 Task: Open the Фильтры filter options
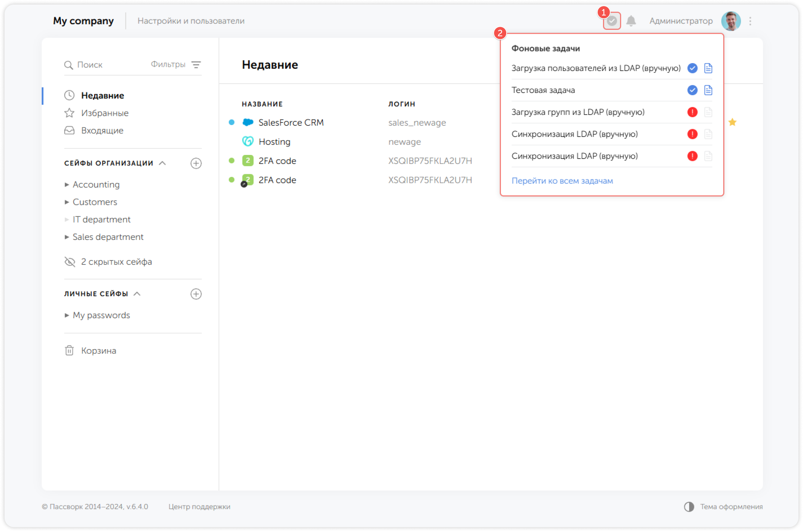(175, 65)
